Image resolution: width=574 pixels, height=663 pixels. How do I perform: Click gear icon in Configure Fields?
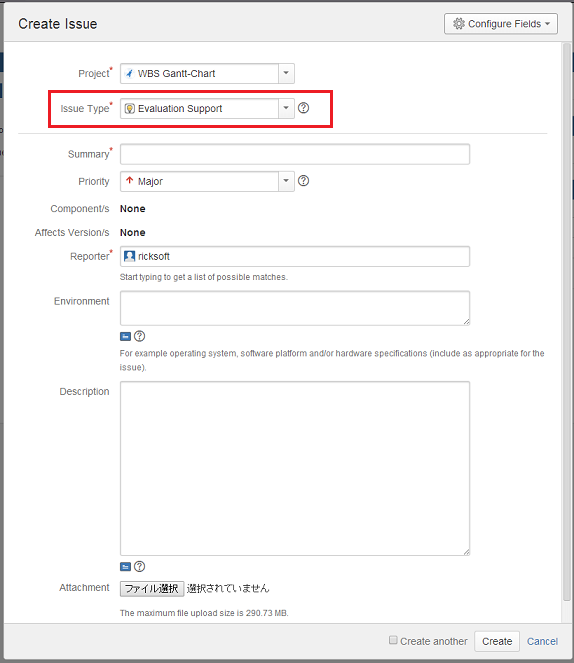(459, 24)
